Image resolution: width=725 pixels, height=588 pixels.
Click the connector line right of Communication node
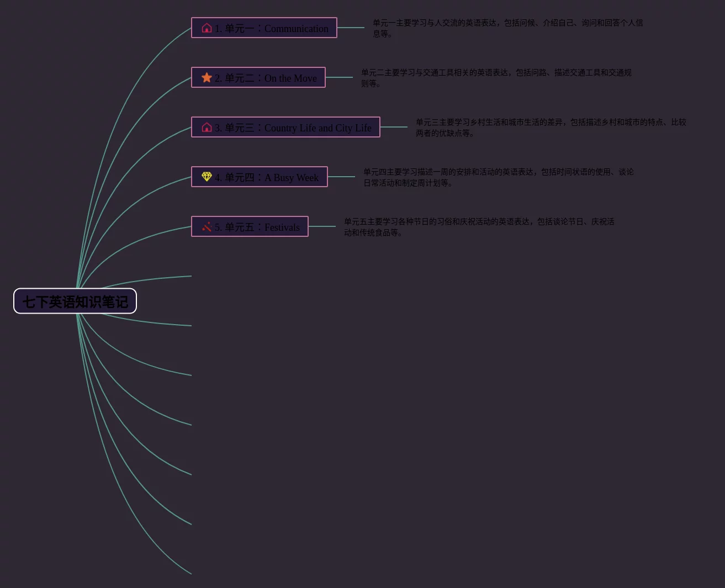click(351, 28)
